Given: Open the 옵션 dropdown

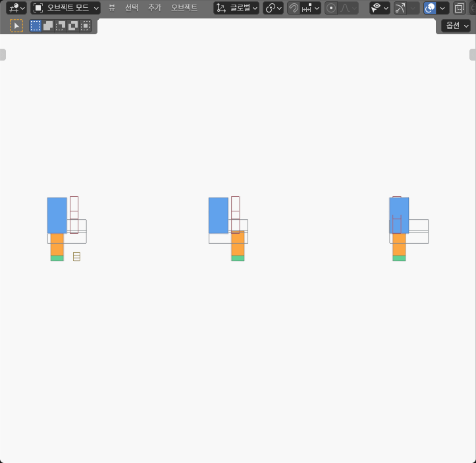Looking at the screenshot, I should (x=456, y=26).
